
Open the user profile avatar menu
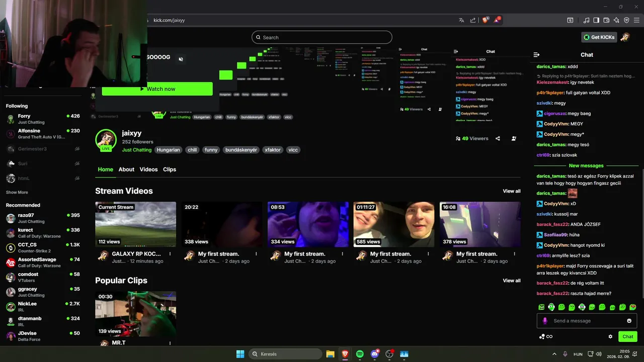pos(625,37)
